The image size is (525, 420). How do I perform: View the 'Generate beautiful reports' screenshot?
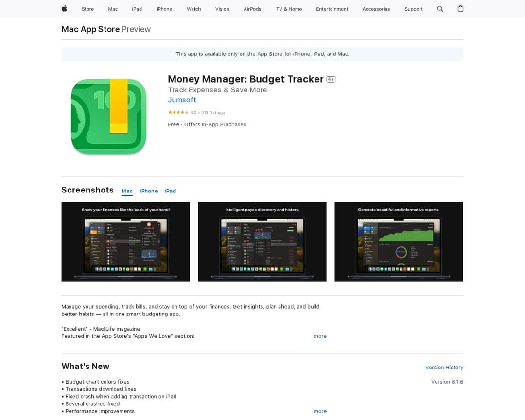[399, 242]
